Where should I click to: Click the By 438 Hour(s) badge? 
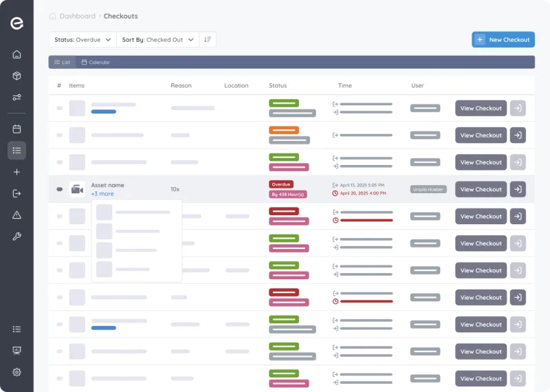(288, 195)
